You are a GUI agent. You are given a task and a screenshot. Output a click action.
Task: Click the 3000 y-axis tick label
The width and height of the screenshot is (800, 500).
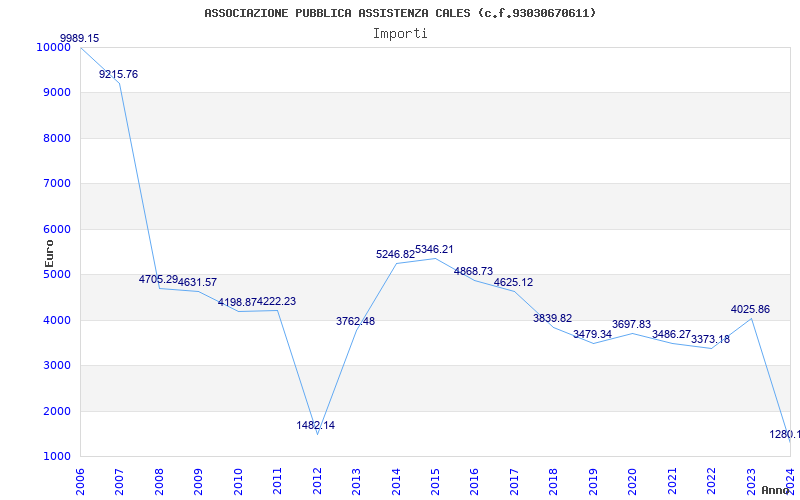click(57, 366)
